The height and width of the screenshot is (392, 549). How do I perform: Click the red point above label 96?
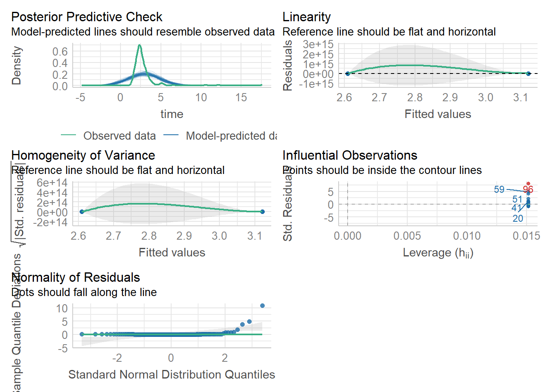pos(528,184)
